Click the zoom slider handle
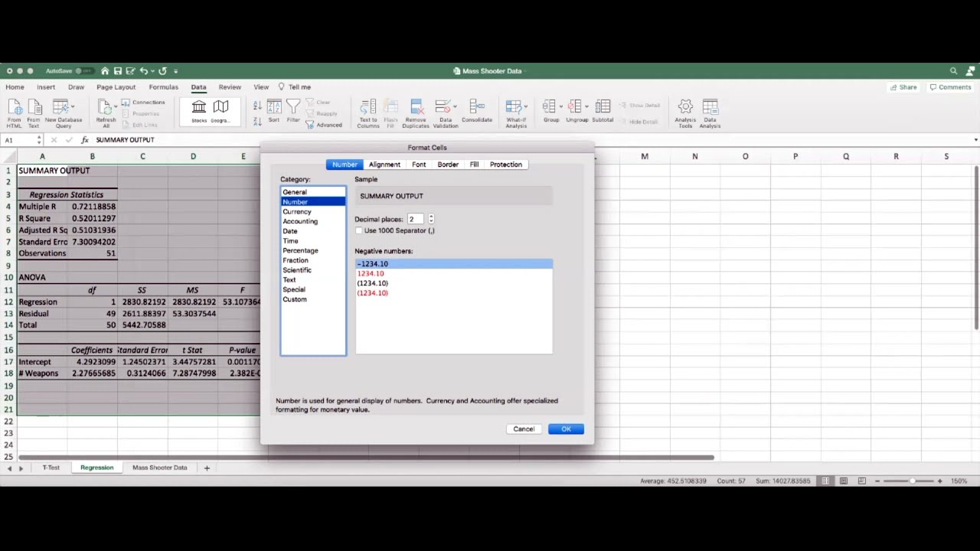Viewport: 980px width, 551px height. [x=912, y=481]
